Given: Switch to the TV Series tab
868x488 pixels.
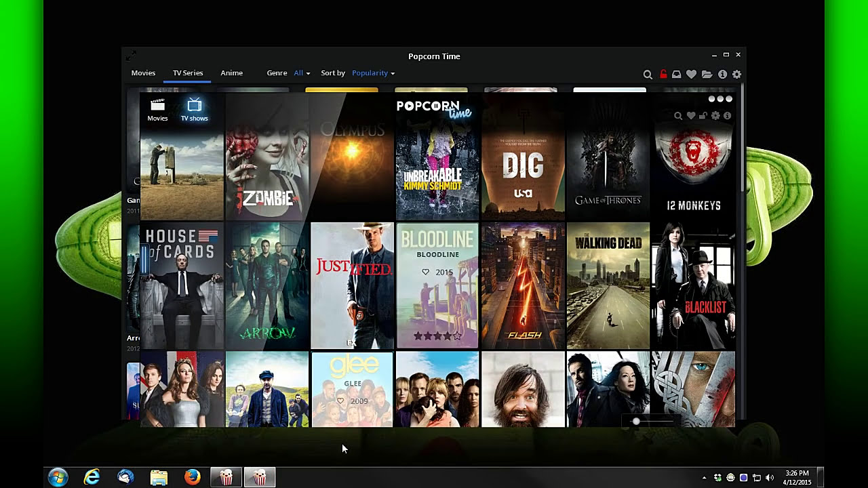Looking at the screenshot, I should [x=188, y=73].
